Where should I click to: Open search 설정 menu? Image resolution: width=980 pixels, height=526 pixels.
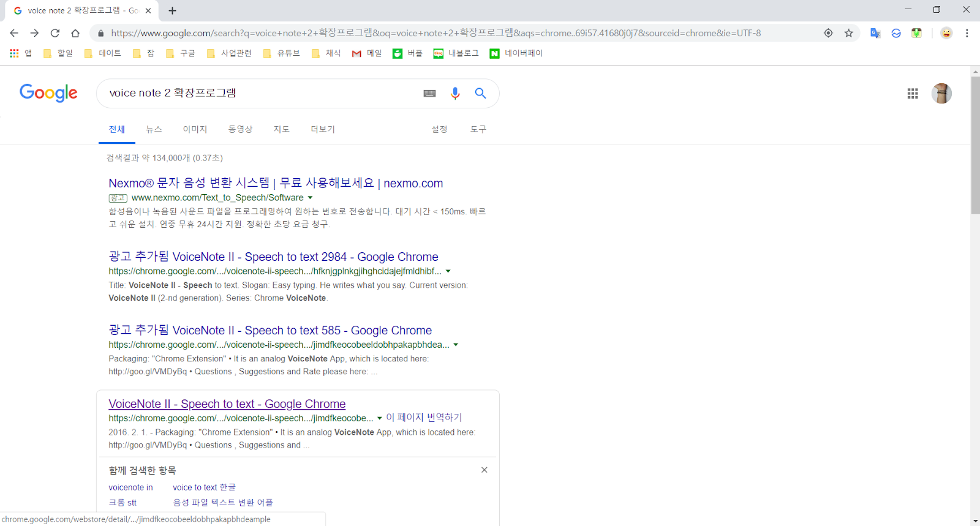pyautogui.click(x=439, y=129)
